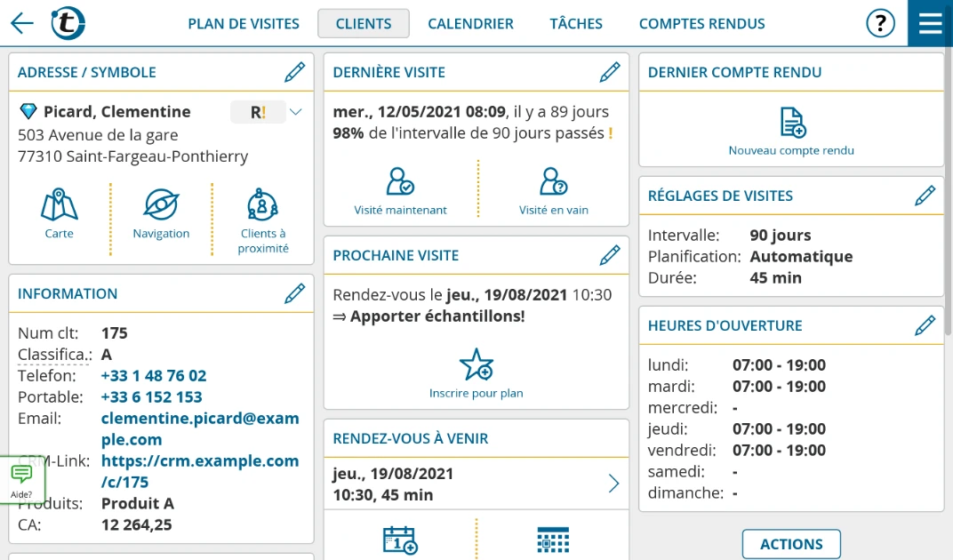Screen dimensions: 953x560
Task: Mark client as Visité en vain
Action: point(553,191)
